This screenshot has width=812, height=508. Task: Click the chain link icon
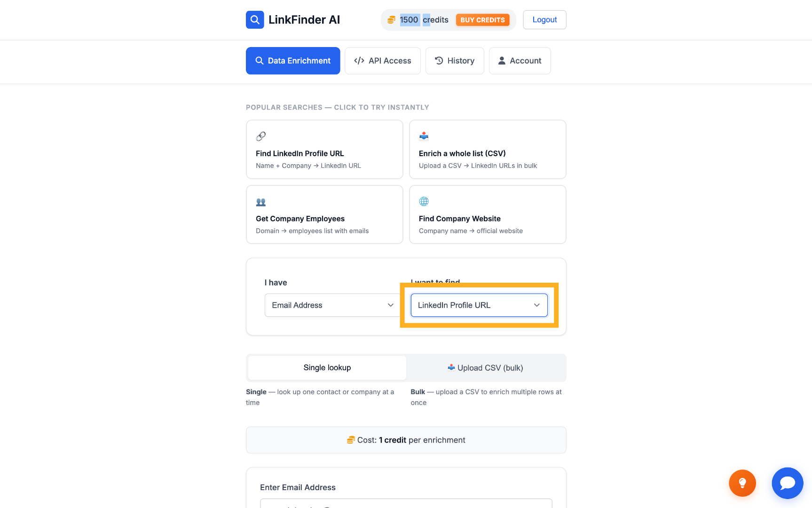pos(261,136)
